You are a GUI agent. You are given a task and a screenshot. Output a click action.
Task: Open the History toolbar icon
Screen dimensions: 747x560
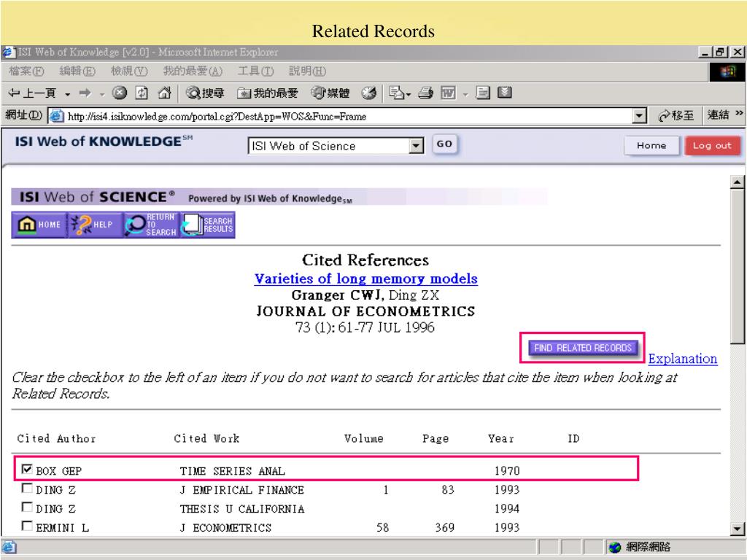click(368, 93)
